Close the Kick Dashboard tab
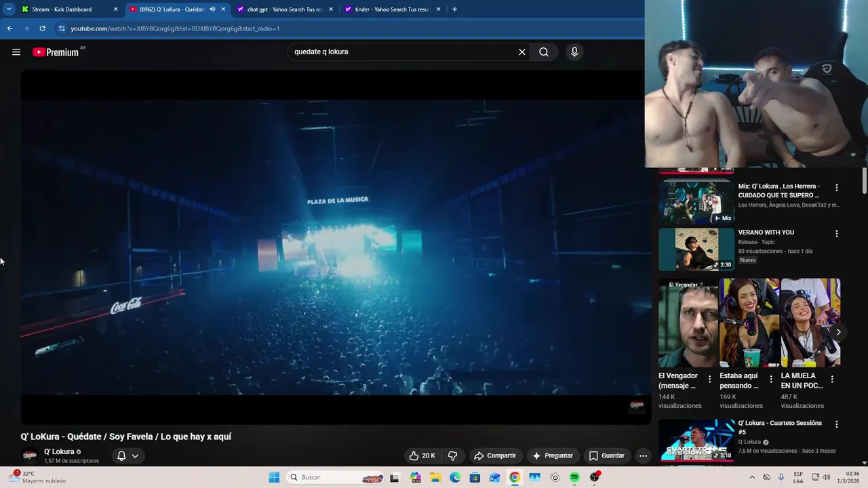The image size is (868, 488). pyautogui.click(x=115, y=9)
